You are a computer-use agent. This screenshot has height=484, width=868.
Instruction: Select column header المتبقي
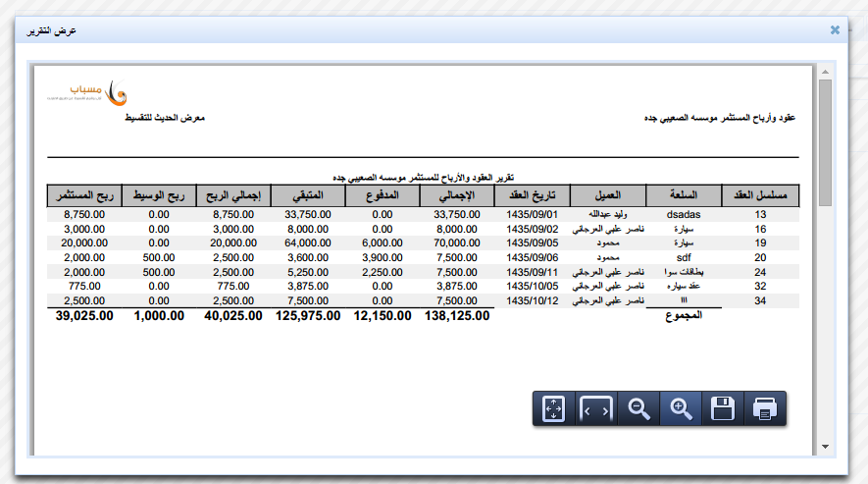308,195
